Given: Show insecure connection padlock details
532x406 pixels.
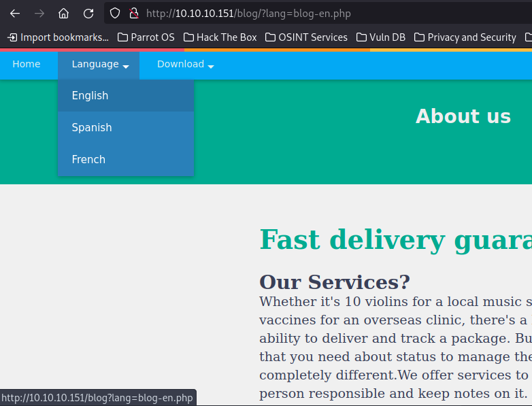Looking at the screenshot, I should pyautogui.click(x=133, y=13).
